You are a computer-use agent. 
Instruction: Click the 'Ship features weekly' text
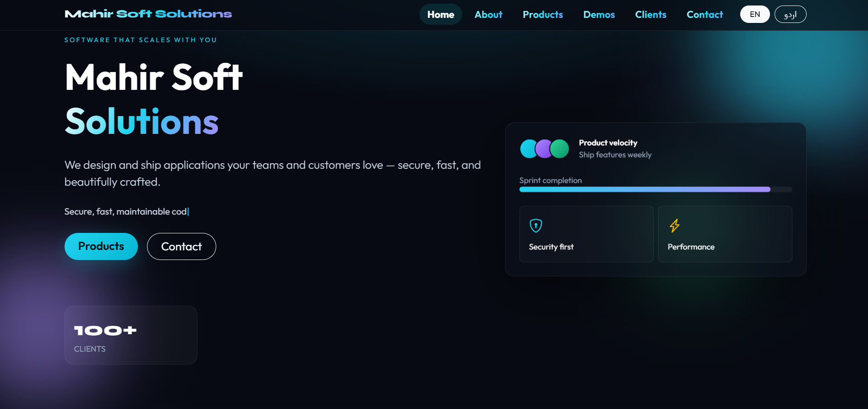coord(615,155)
